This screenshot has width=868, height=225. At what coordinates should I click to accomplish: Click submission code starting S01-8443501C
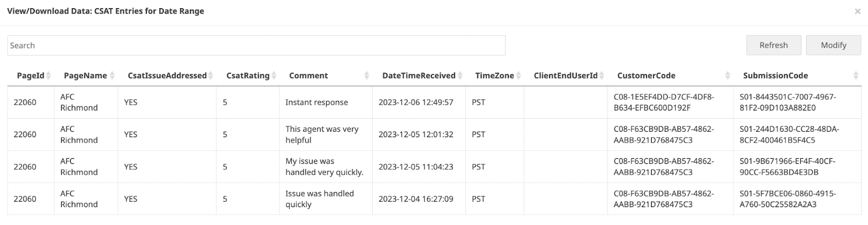[788, 102]
